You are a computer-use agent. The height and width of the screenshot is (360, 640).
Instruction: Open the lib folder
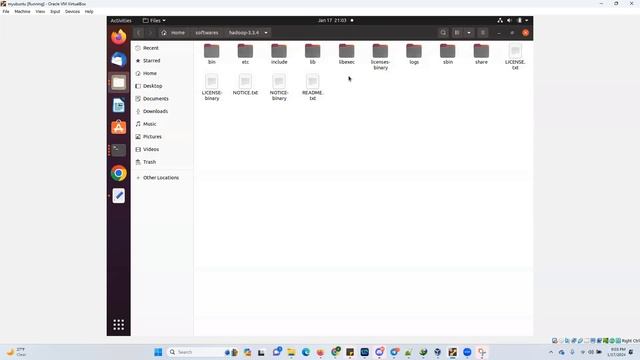click(313, 53)
